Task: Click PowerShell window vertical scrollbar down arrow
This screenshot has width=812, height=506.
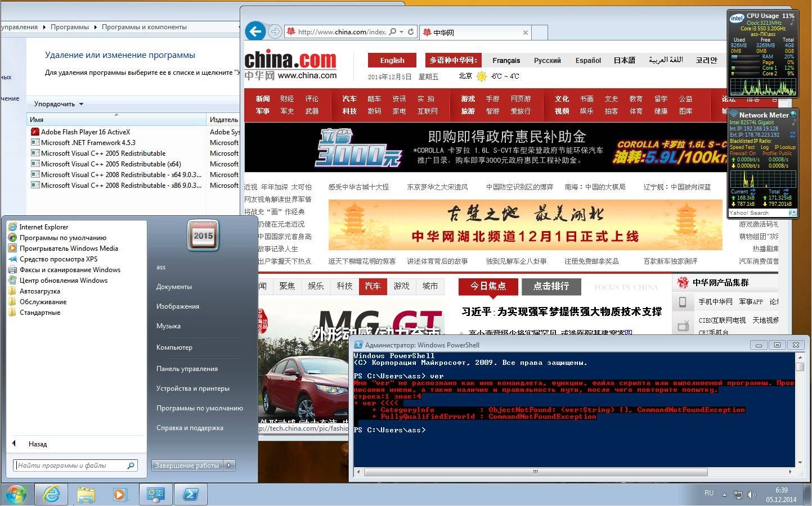Action: (x=800, y=463)
